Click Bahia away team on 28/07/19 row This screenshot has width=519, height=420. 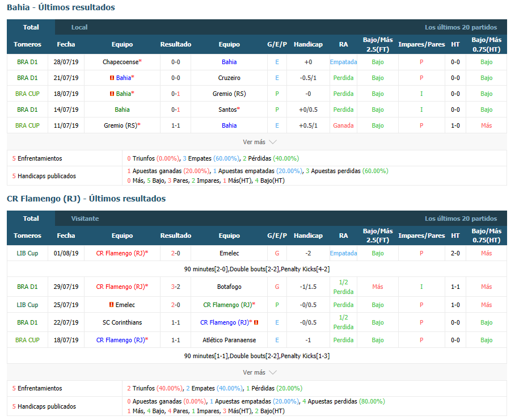(x=229, y=62)
